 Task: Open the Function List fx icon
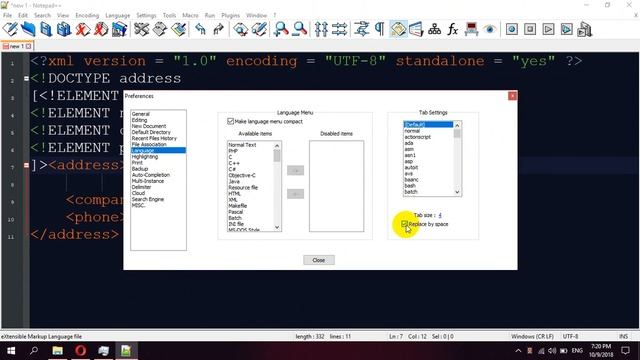452,29
